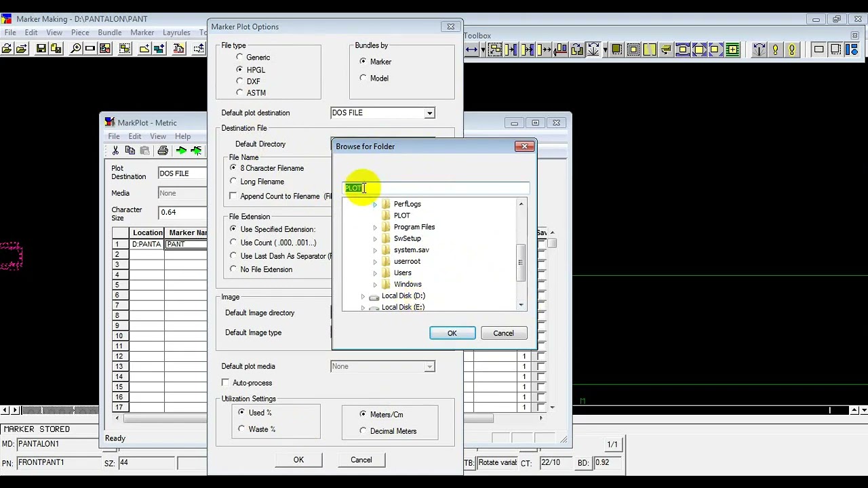The height and width of the screenshot is (488, 868).
Task: Click the Cut scissors icon in MarkPlot toolbar
Action: click(x=115, y=150)
